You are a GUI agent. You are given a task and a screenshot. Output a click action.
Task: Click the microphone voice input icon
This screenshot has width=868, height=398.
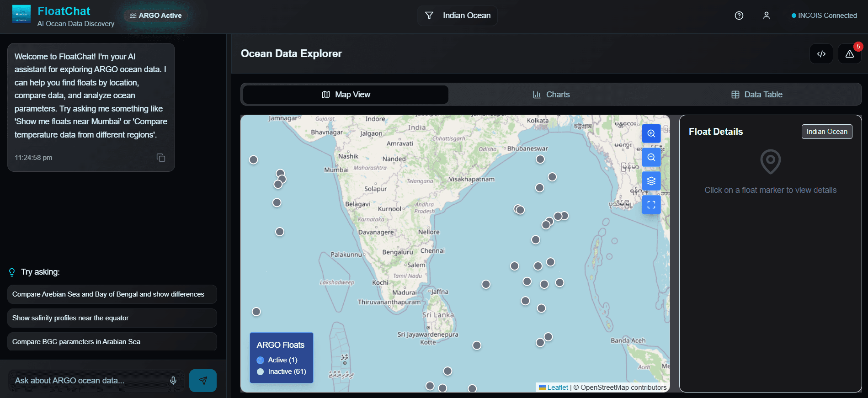173,381
